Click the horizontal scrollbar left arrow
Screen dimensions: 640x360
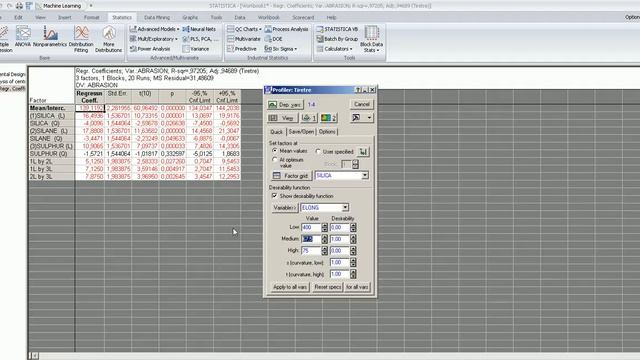click(x=35, y=356)
